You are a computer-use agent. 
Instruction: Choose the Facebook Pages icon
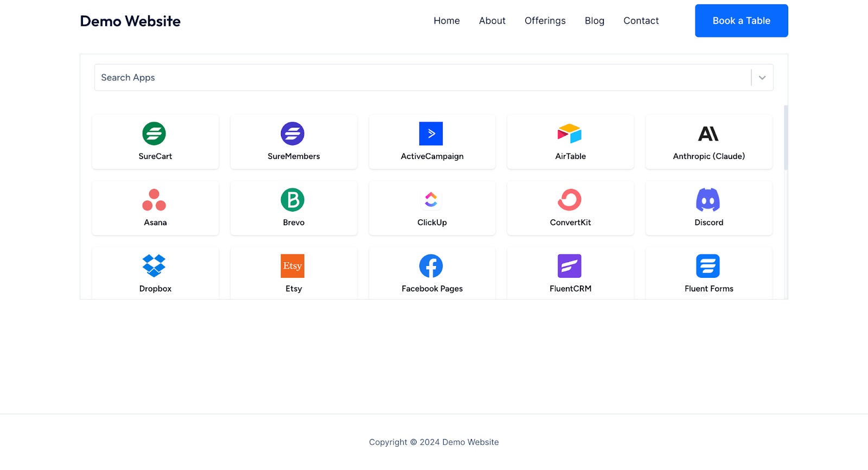pos(431,266)
